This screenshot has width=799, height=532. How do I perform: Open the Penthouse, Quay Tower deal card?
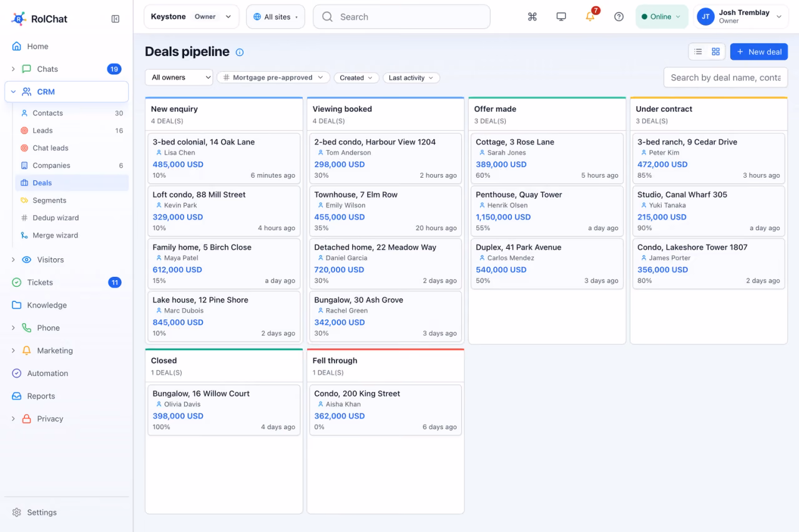pyautogui.click(x=547, y=211)
